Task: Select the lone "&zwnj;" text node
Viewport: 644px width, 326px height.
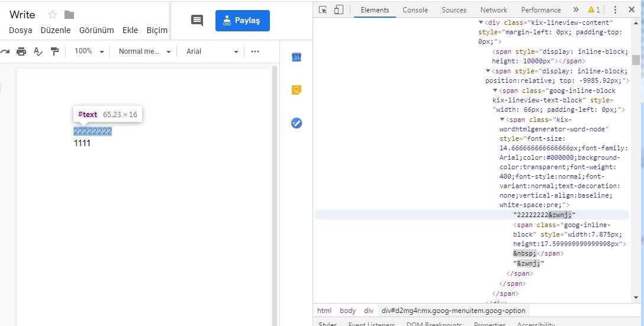Action: 529,263
